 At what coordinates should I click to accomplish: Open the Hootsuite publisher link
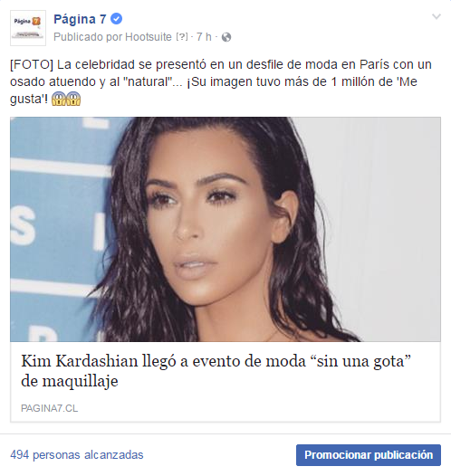[149, 37]
